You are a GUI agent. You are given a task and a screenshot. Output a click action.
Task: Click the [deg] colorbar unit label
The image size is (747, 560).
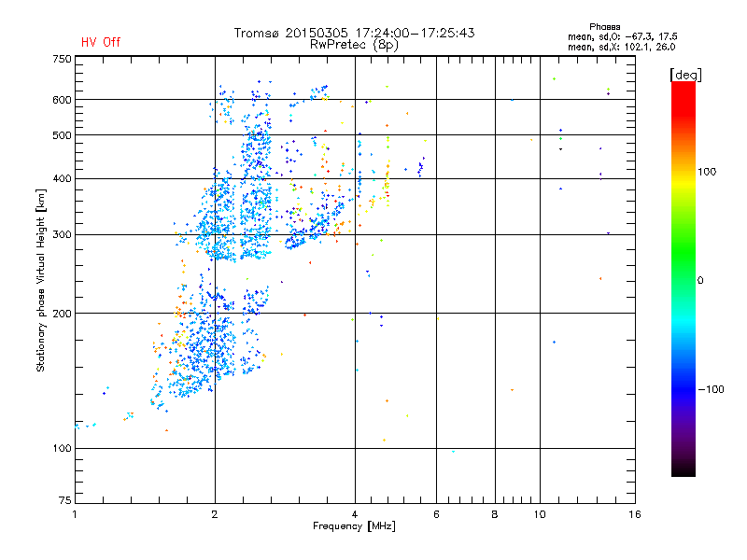pos(685,75)
